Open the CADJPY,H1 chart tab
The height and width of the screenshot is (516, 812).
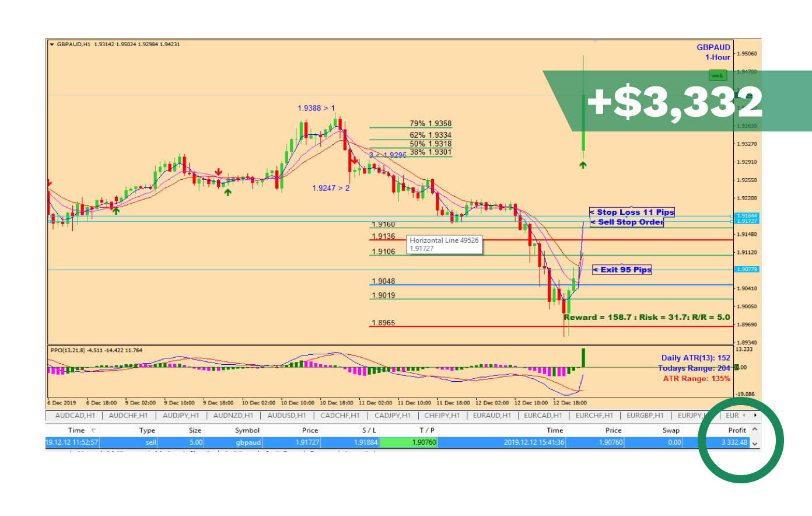click(393, 416)
